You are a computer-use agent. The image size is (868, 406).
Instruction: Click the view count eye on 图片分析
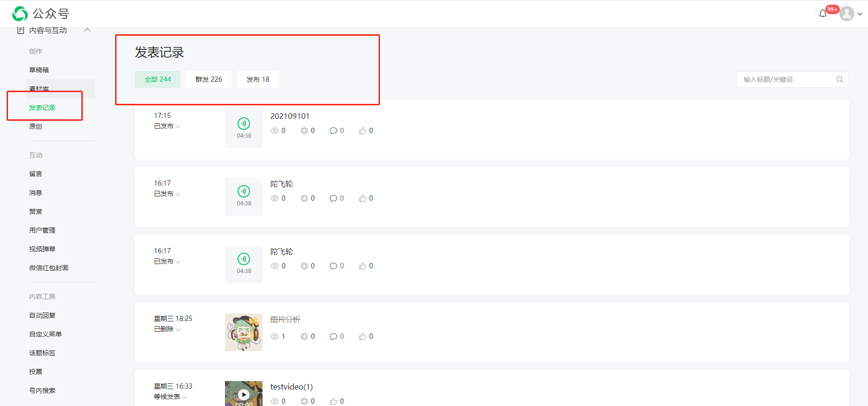275,336
